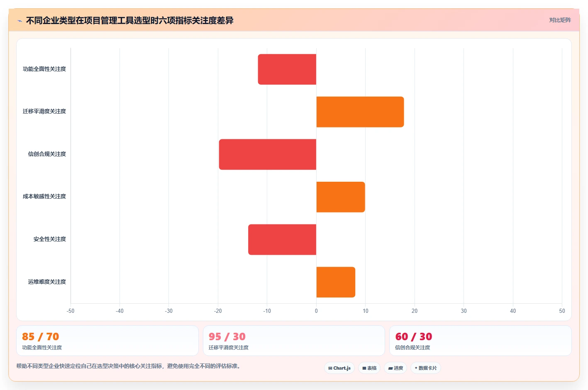The image size is (588, 390).
Task: Click the x-axis tick label 20
Action: pyautogui.click(x=415, y=311)
